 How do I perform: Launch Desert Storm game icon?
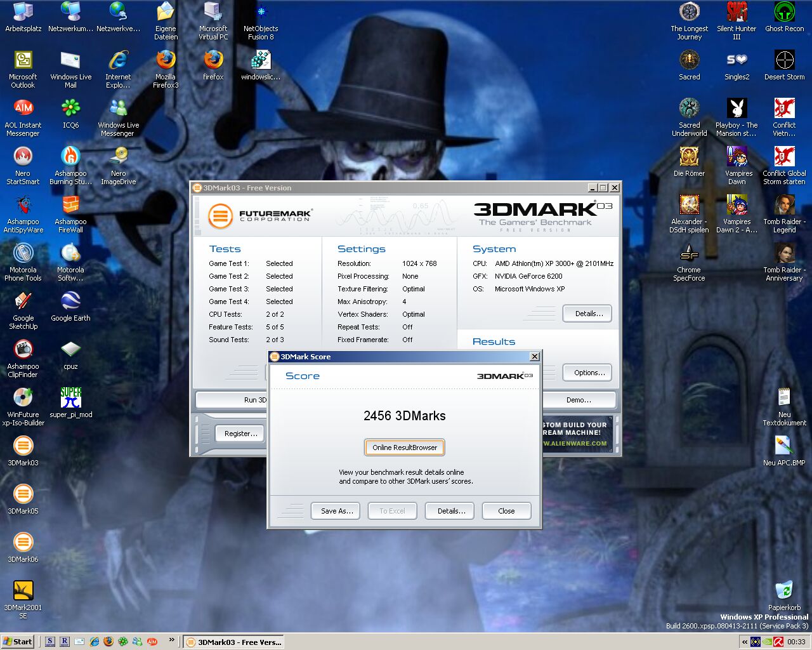click(x=785, y=65)
